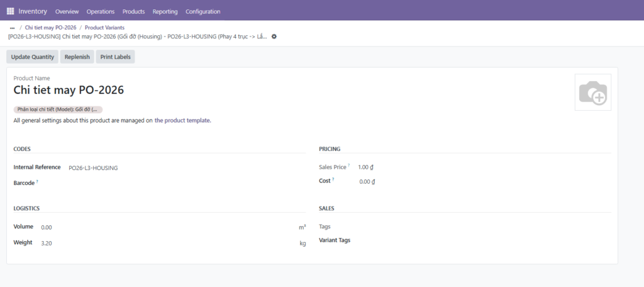644x287 pixels.
Task: Open the Configuration menu
Action: pyautogui.click(x=203, y=11)
